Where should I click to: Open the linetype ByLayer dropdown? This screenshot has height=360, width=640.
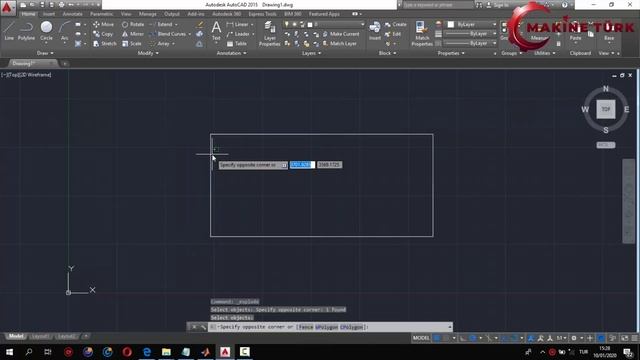point(470,43)
